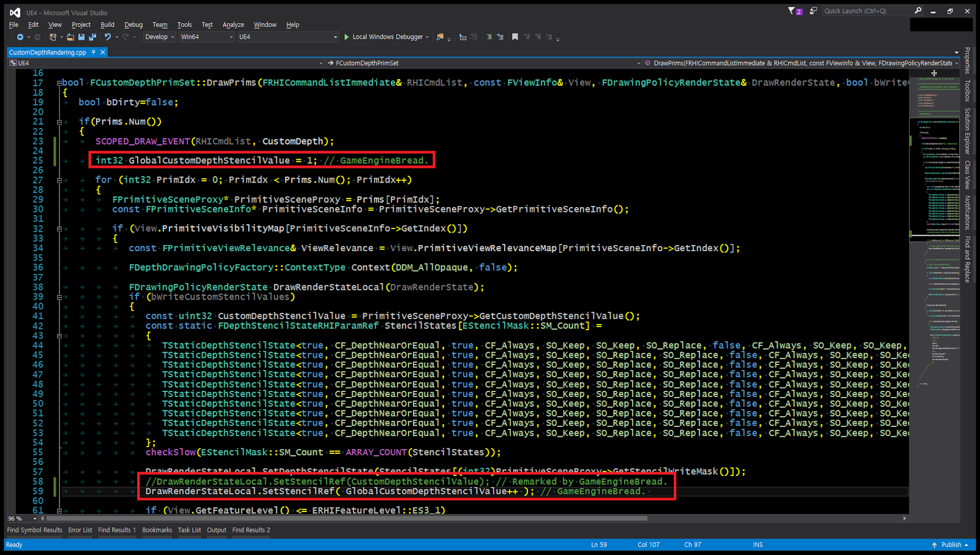
Task: Click the Redo icon
Action: click(126, 37)
